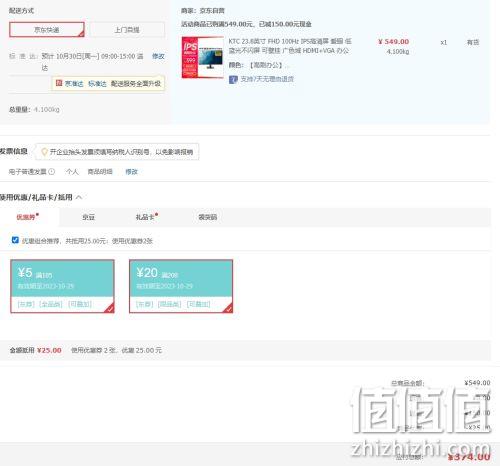Image resolution: width=500 pixels, height=466 pixels.
Task: Uncheck the recommended coupon combination checkbox
Action: pyautogui.click(x=15, y=240)
